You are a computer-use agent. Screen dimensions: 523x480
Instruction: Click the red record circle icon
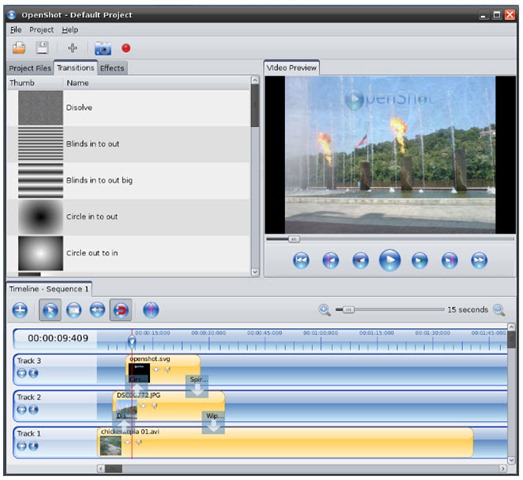126,48
